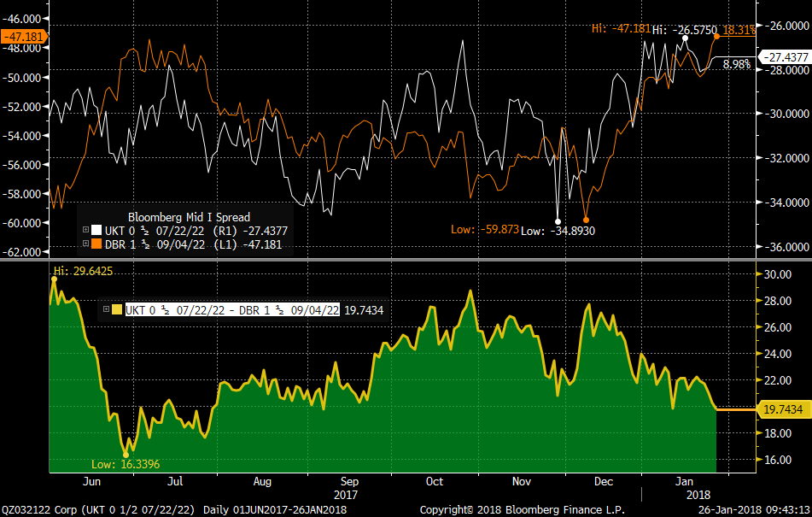Viewport: 812px width, 517px height.
Task: Click the 'Daily 01JUN2017-26JAN2018' date range text
Action: pos(275,510)
